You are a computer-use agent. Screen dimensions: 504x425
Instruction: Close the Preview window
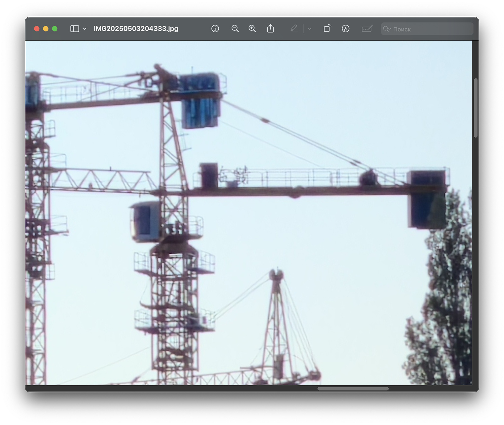coord(37,29)
